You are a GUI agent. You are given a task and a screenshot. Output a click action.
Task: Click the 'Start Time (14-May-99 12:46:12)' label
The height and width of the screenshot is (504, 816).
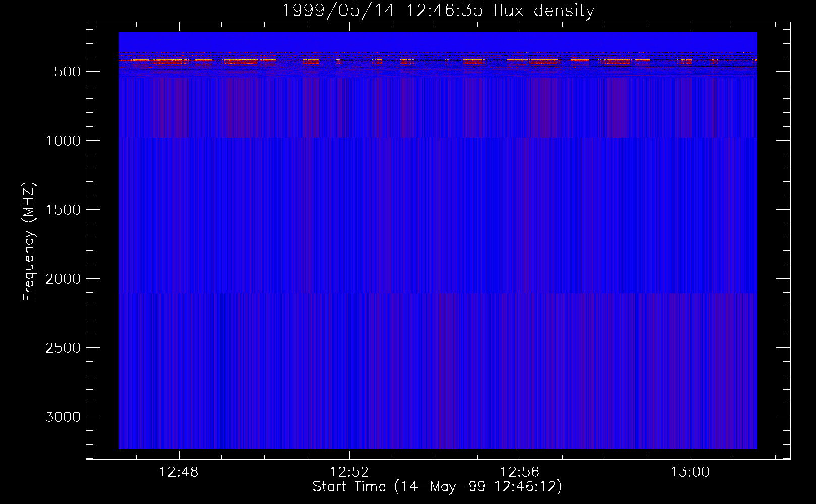tap(437, 487)
